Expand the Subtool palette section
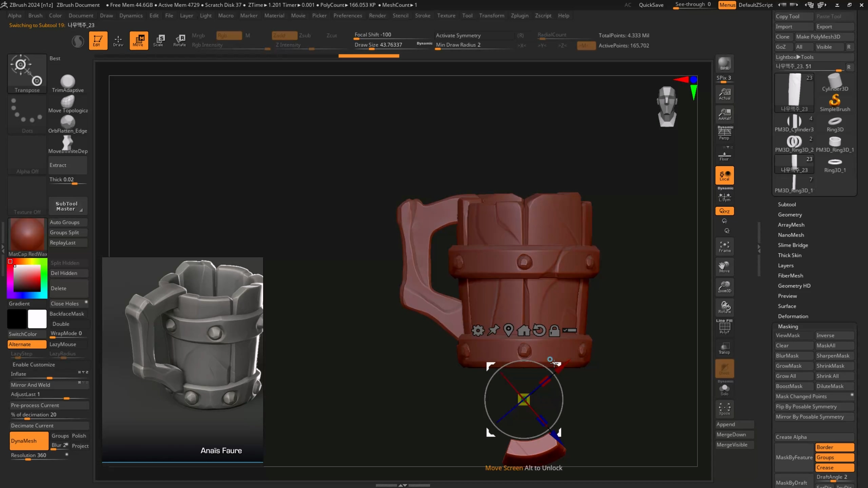Image resolution: width=868 pixels, height=488 pixels. pos(787,204)
